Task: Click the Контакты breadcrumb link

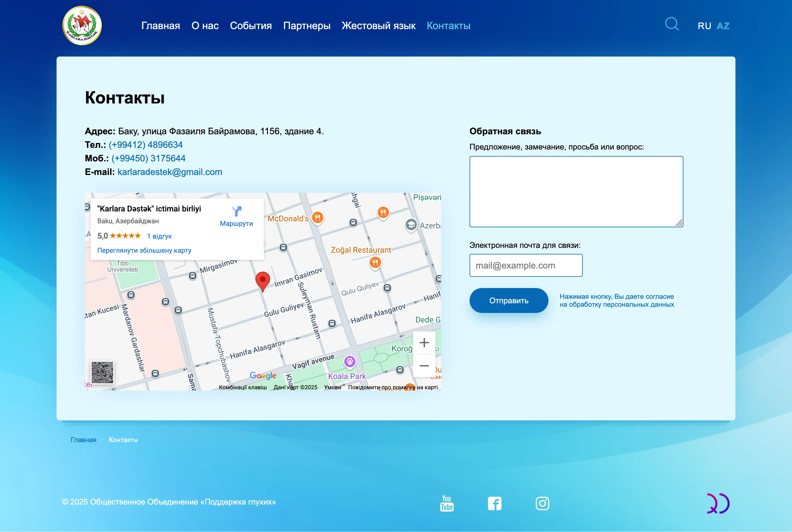Action: [x=123, y=440]
